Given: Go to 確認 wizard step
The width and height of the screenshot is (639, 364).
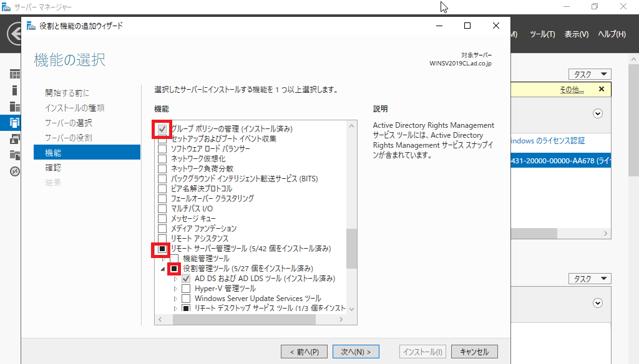Looking at the screenshot, I should (x=53, y=168).
